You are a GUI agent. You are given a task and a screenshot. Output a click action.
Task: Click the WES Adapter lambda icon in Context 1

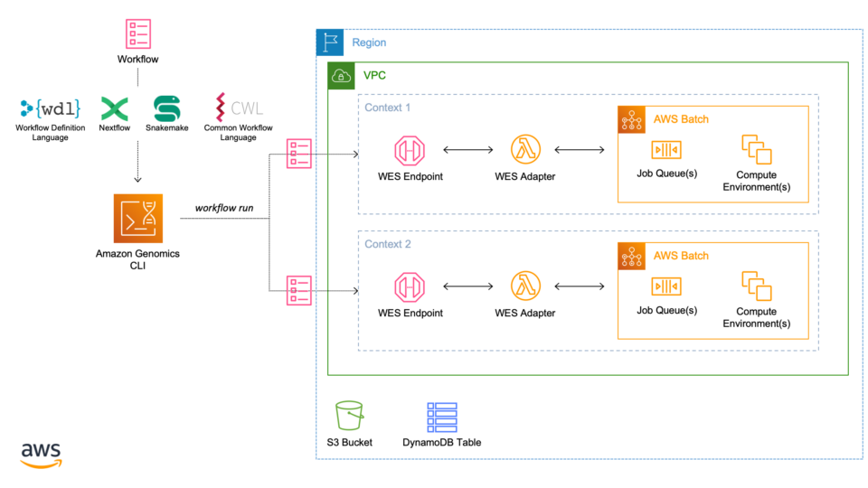pyautogui.click(x=525, y=149)
